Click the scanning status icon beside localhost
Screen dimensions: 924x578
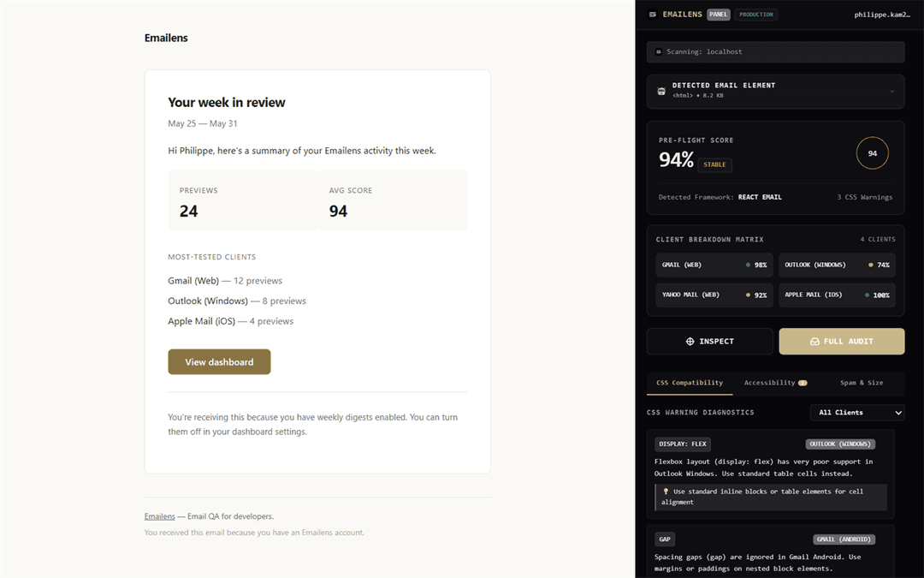point(659,52)
